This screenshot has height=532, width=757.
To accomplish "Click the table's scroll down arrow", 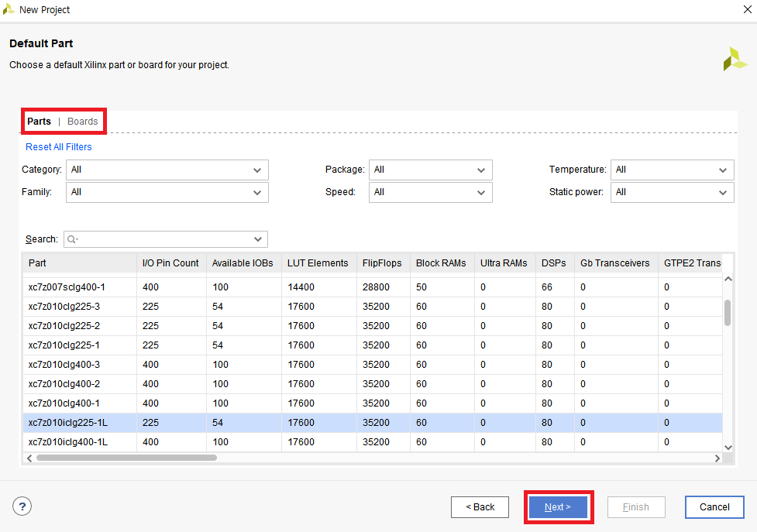I will [x=728, y=448].
